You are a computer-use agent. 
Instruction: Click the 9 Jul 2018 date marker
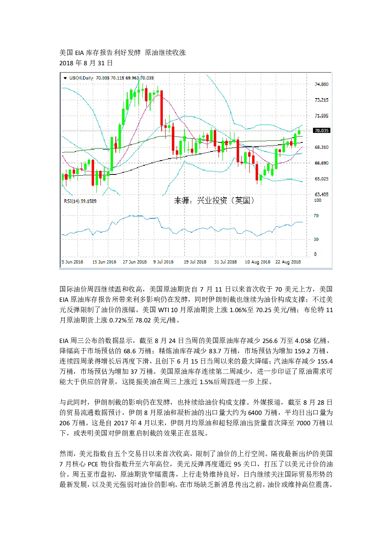(x=163, y=262)
